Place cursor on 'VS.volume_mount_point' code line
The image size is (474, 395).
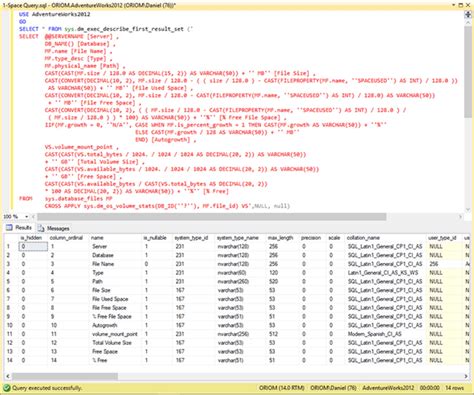(x=82, y=147)
